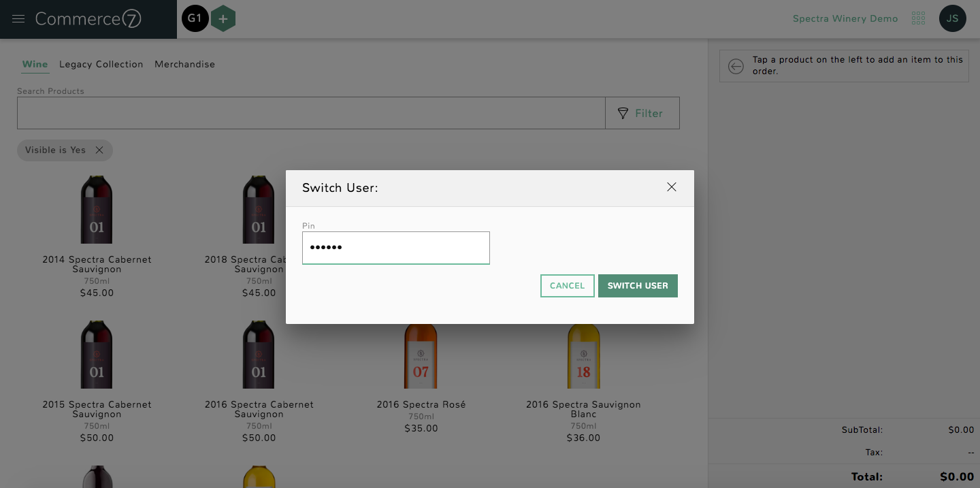Open the Legacy Collection tab
Viewport: 980px width, 488px height.
coord(101,65)
